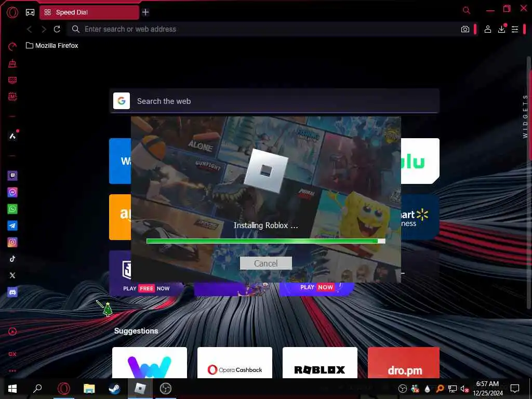This screenshot has width=532, height=399.
Task: Go forward to next page
Action: (x=44, y=29)
